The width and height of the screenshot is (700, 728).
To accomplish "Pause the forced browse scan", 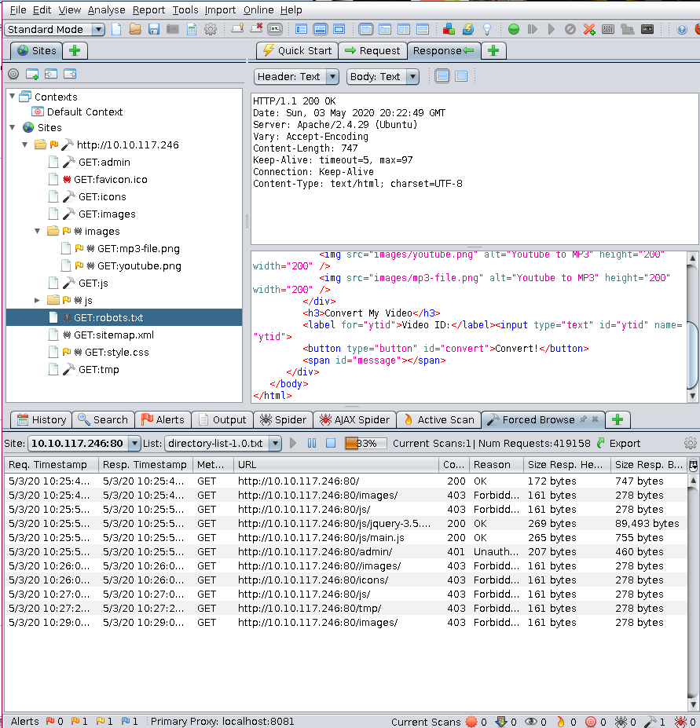I will tap(312, 443).
